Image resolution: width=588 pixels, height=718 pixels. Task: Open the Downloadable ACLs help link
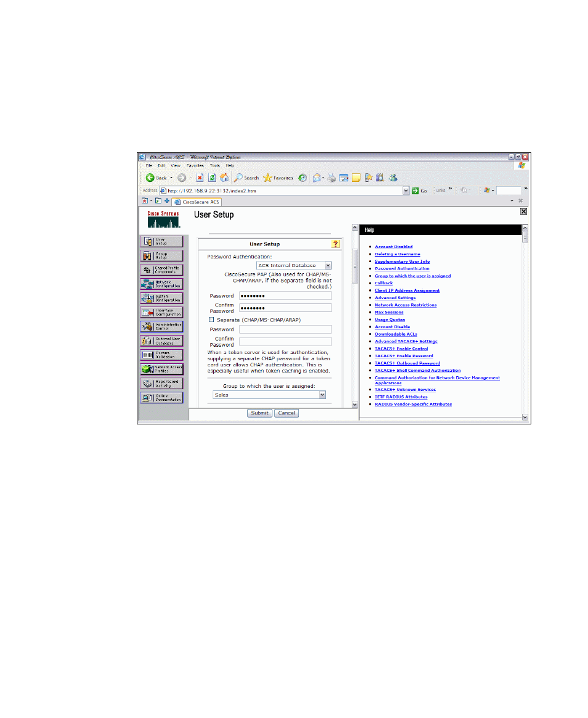[396, 334]
